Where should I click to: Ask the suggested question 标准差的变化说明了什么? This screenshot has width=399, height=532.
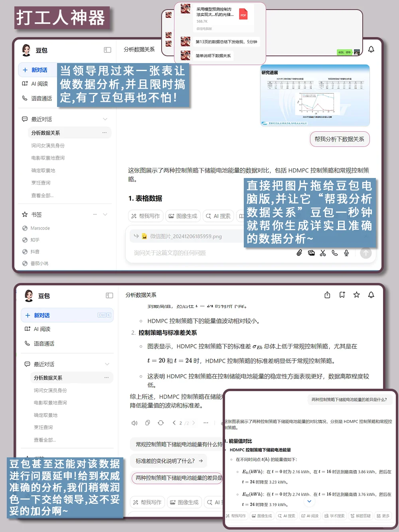pyautogui.click(x=168, y=461)
